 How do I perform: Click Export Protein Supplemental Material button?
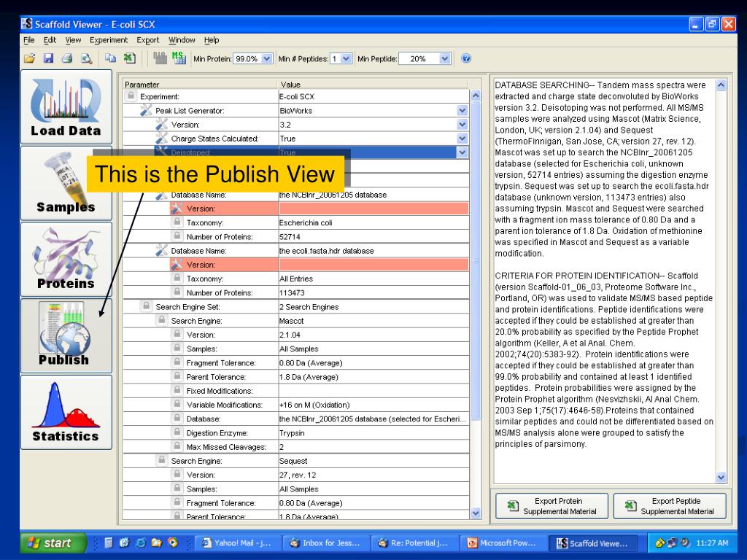551,506
